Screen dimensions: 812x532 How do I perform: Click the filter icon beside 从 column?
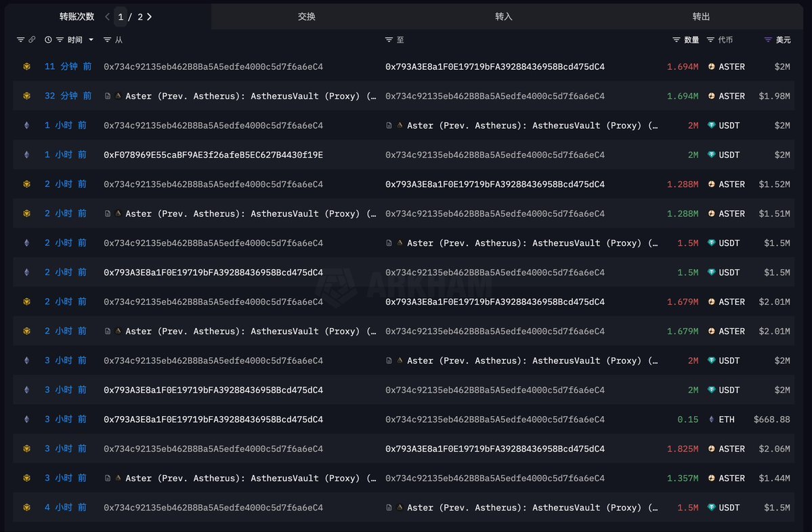[107, 40]
